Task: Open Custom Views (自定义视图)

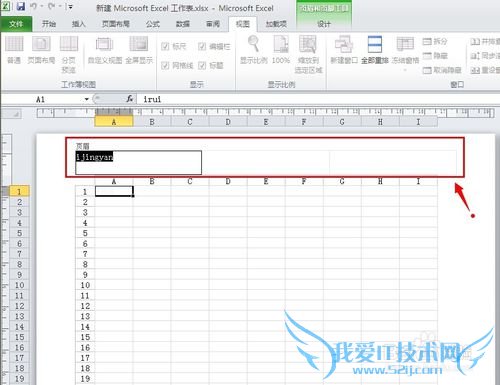Action: click(104, 50)
